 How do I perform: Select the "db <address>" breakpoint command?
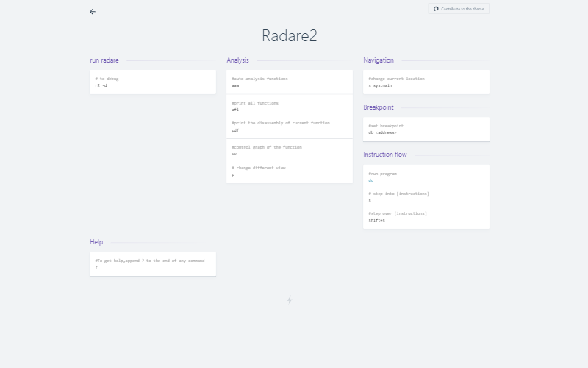[382, 132]
